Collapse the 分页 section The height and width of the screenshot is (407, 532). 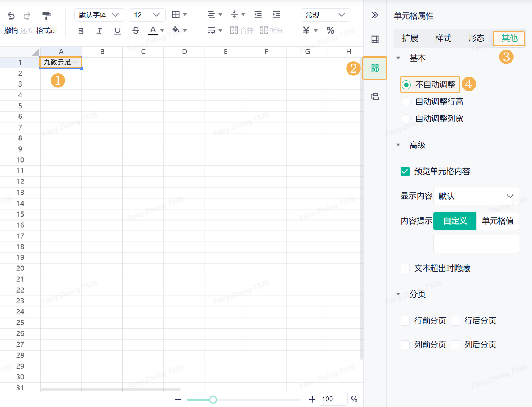tap(398, 294)
